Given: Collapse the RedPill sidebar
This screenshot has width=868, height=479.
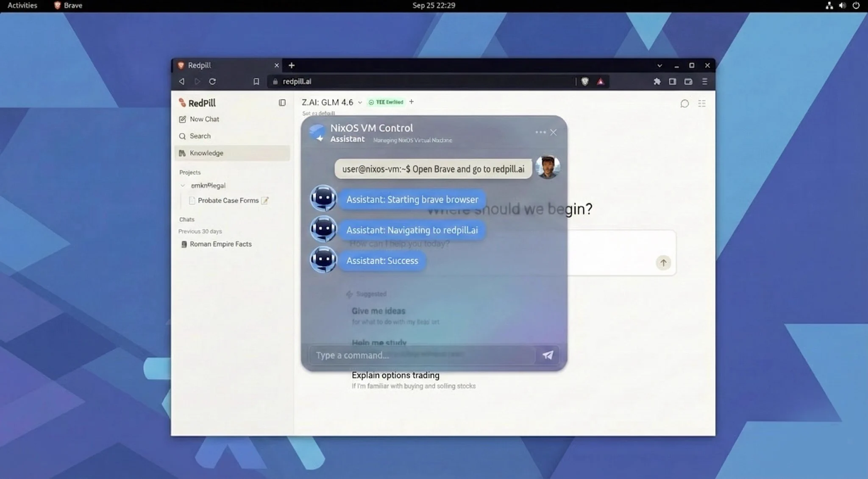Looking at the screenshot, I should point(282,103).
